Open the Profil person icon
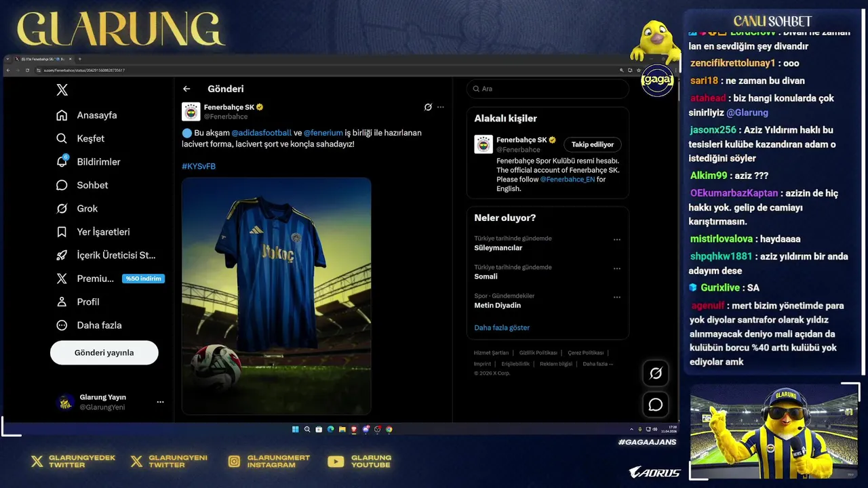The height and width of the screenshot is (488, 868). [x=62, y=302]
